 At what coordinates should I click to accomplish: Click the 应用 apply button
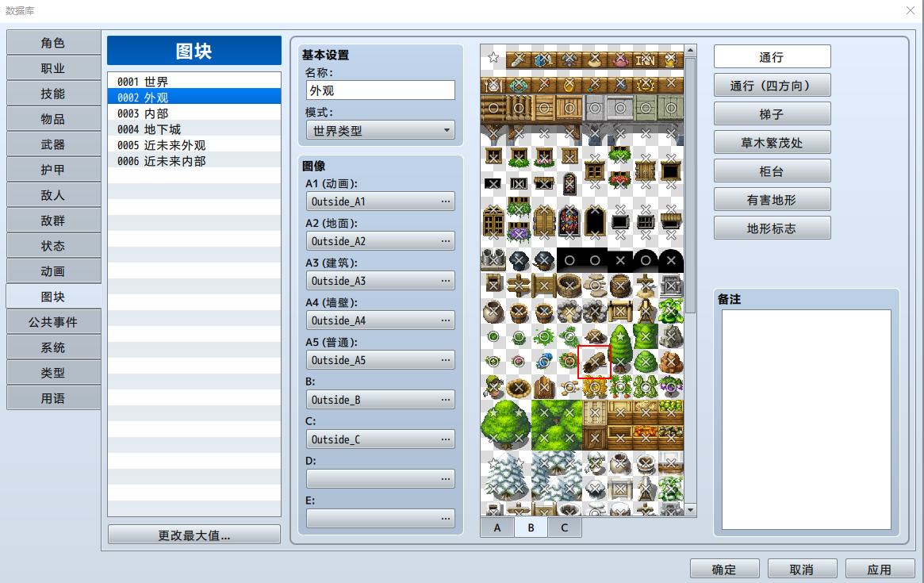point(880,570)
